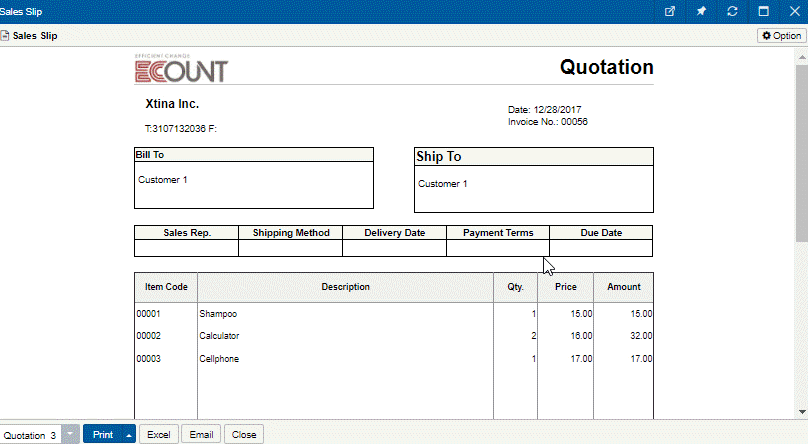Maximize the Sales Slip window

click(764, 11)
